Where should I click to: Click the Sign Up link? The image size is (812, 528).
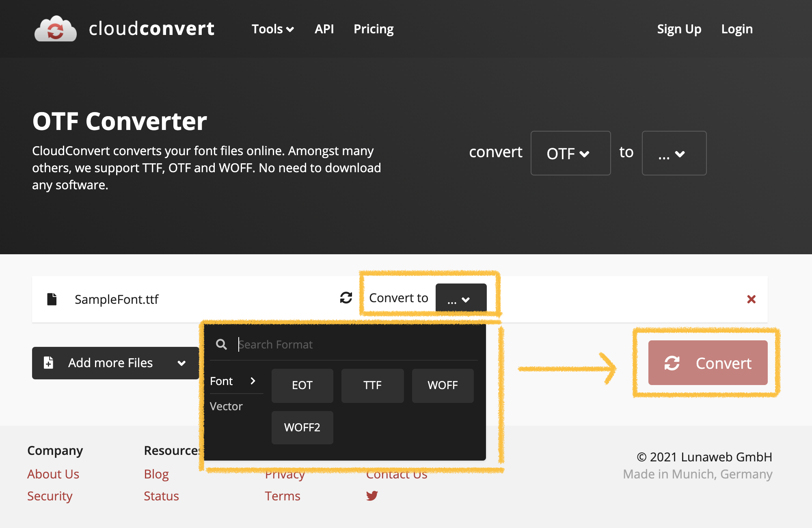tap(679, 29)
